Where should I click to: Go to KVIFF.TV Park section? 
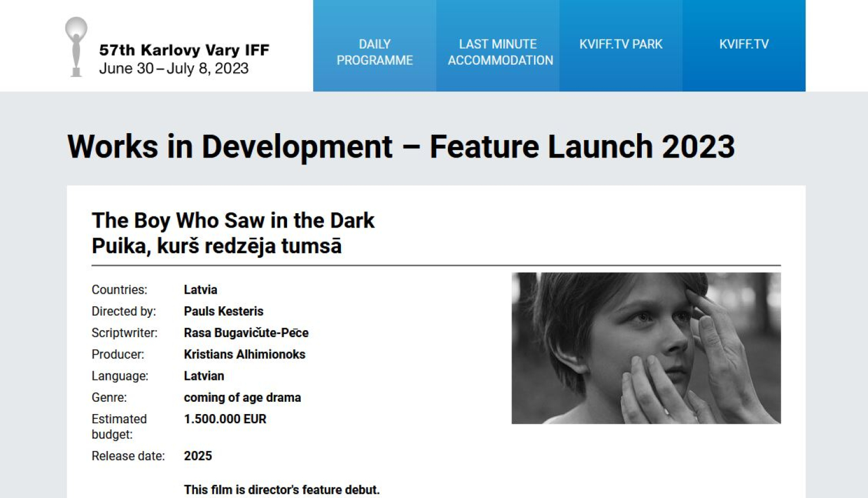620,45
